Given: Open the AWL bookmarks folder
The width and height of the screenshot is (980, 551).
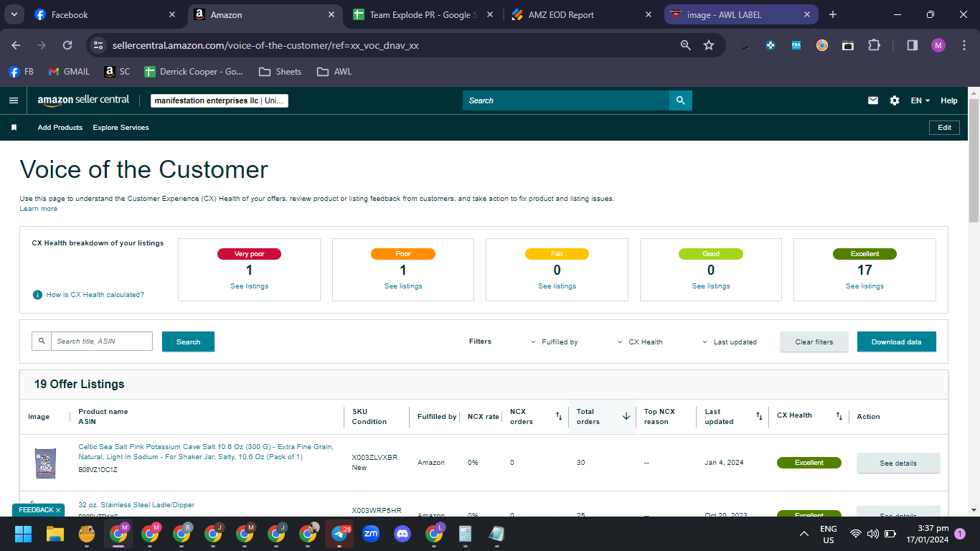Looking at the screenshot, I should 334,72.
